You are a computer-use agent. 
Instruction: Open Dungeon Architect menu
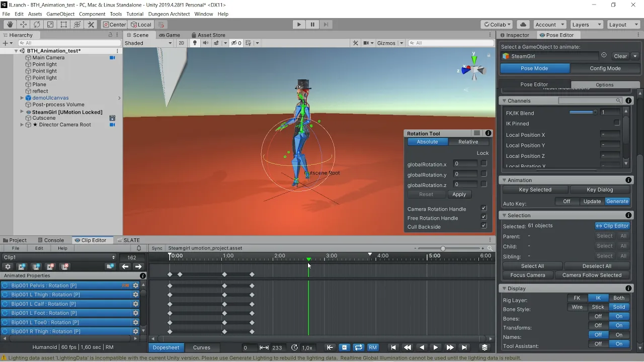coord(170,14)
